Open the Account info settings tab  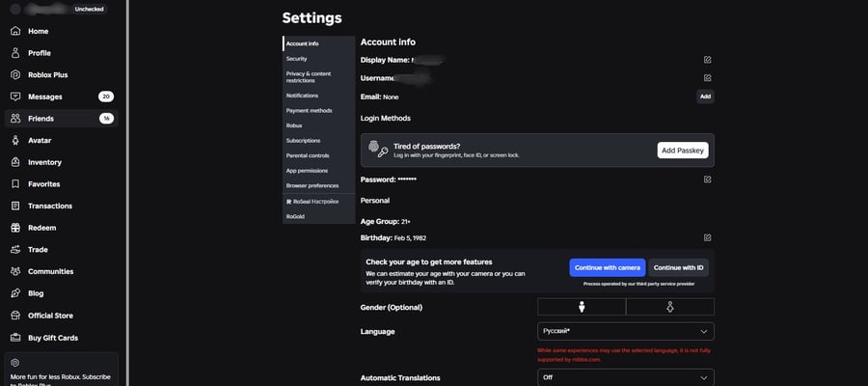click(x=318, y=43)
